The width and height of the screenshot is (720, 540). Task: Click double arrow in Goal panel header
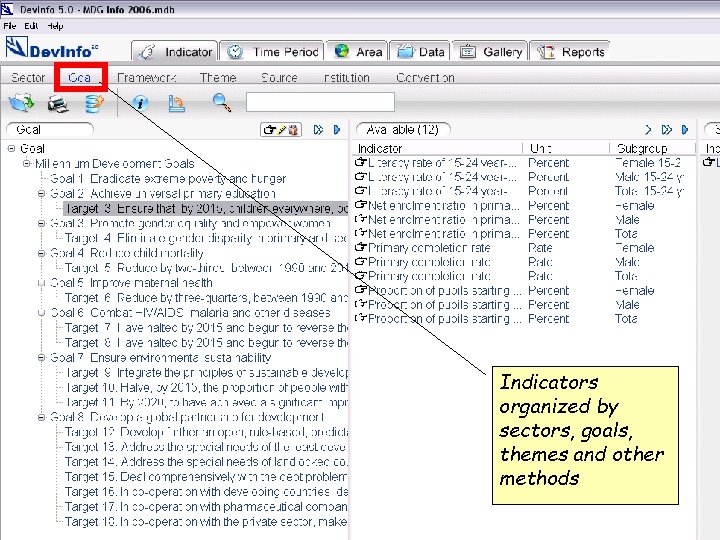(318, 130)
